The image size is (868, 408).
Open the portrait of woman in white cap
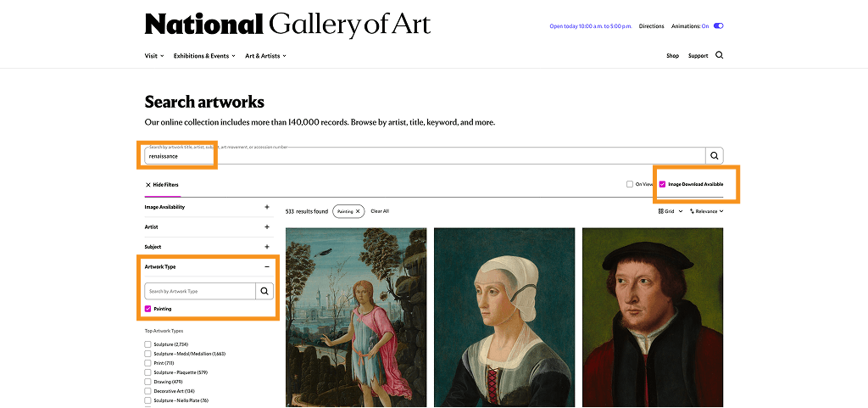click(504, 317)
